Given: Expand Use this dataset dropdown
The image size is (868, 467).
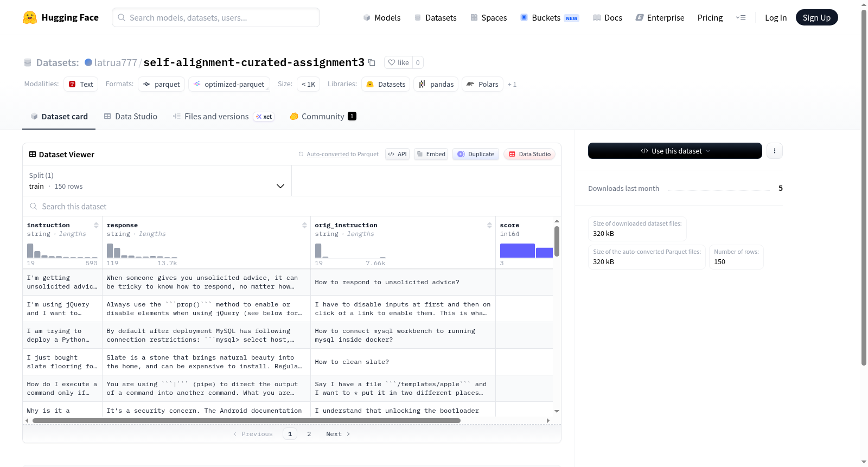Looking at the screenshot, I should [675, 151].
